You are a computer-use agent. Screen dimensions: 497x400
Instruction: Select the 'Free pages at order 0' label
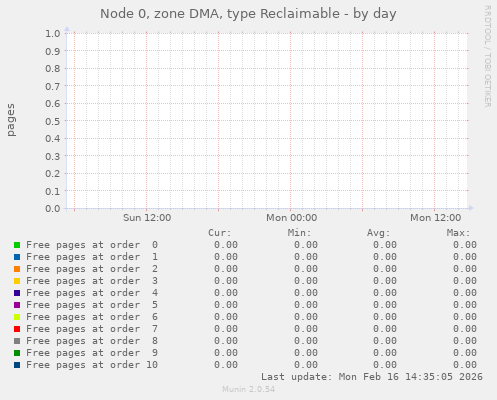(x=92, y=245)
